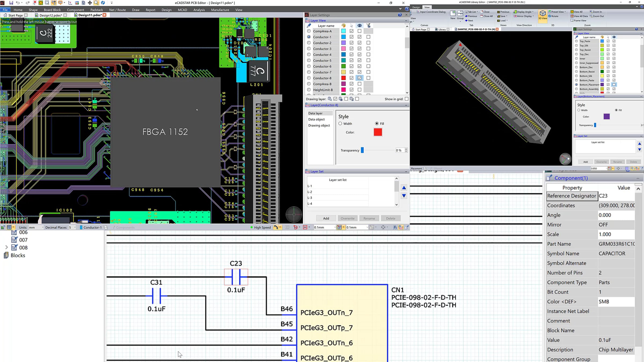Click Zoom In in Library Editor ribbon
This screenshot has width=644, height=362.
(x=596, y=12)
